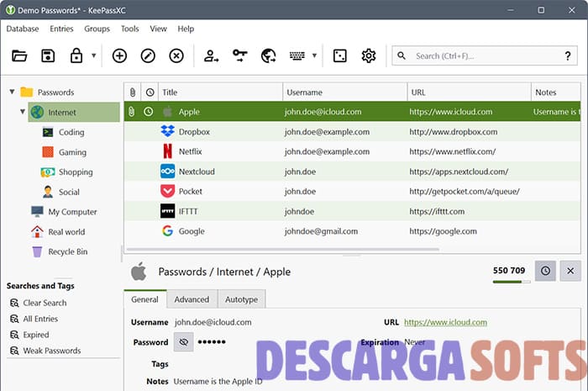Select the IFTTT entry
This screenshot has width=588, height=391.
click(x=352, y=211)
